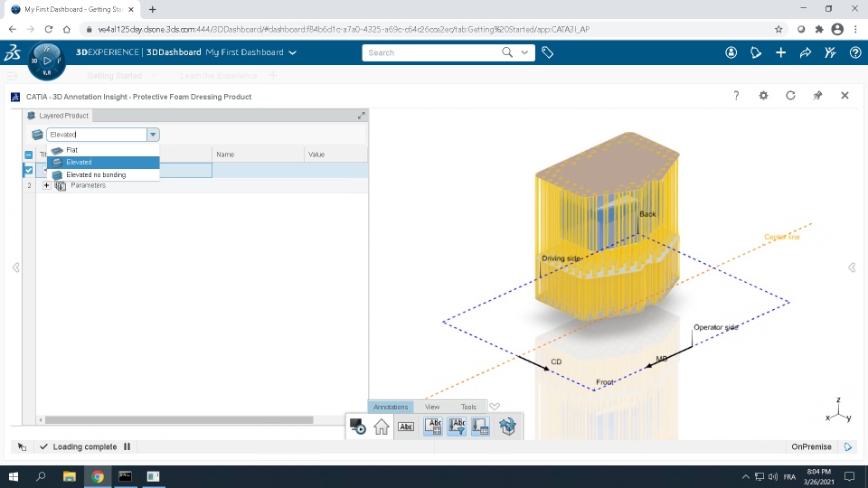Open the layered product dropdown arrow

click(153, 135)
